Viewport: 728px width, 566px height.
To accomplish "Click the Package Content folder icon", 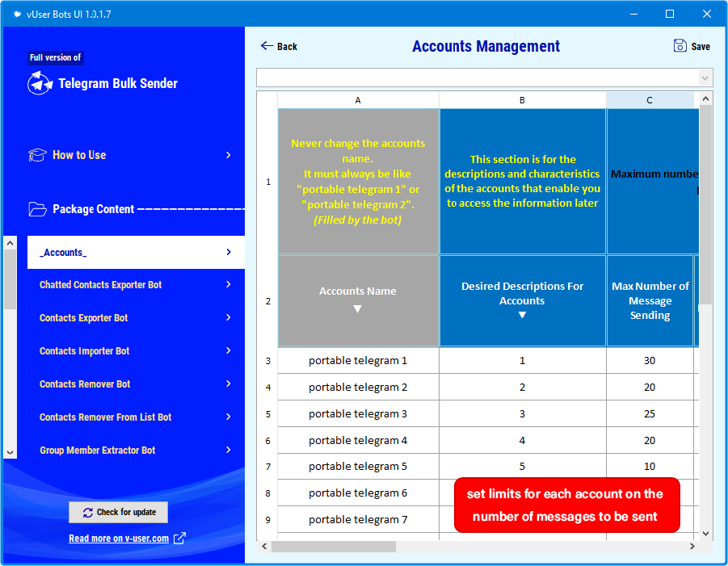I will [x=37, y=209].
